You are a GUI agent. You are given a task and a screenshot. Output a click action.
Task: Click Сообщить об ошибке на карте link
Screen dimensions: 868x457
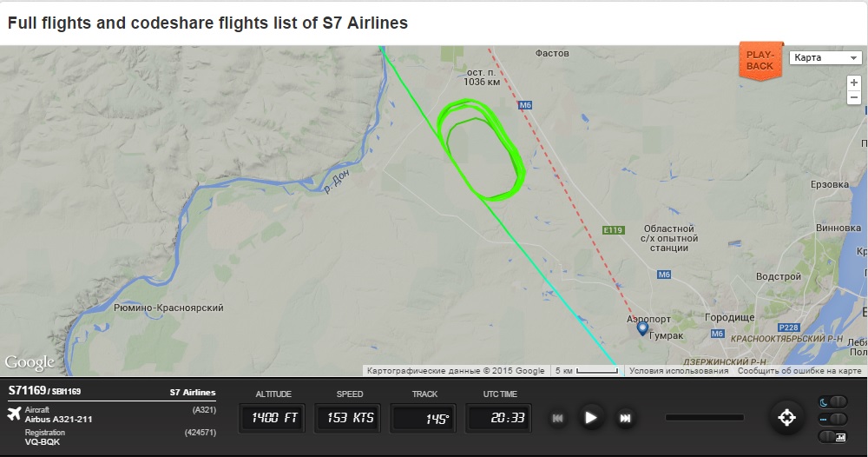(799, 371)
